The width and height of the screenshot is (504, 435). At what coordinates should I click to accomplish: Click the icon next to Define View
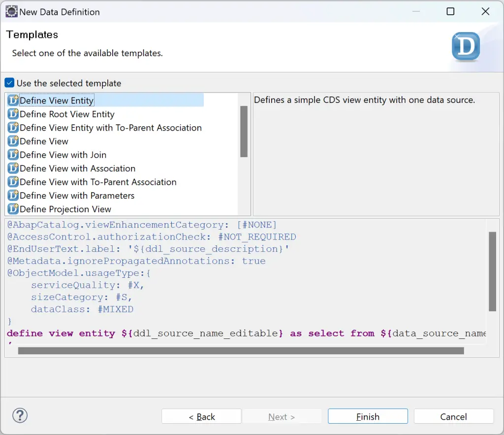(x=13, y=141)
